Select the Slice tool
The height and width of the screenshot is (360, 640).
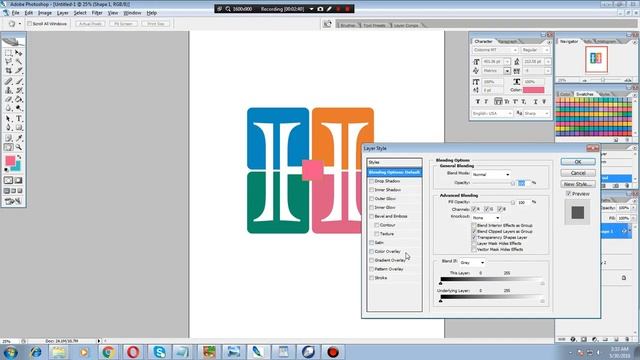point(19,71)
